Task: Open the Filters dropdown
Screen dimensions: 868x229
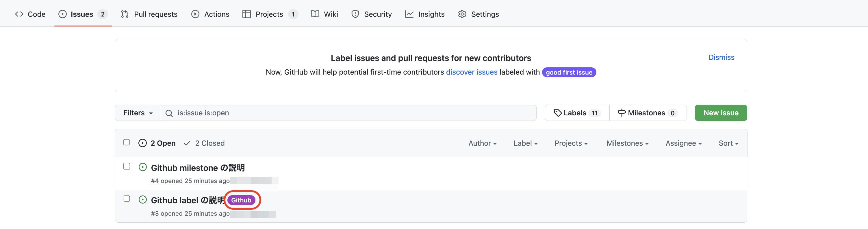Action: pos(138,113)
